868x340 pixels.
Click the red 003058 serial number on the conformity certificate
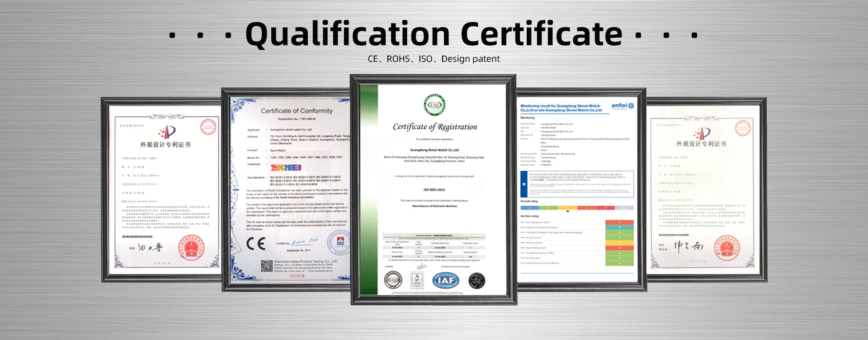pos(297,275)
